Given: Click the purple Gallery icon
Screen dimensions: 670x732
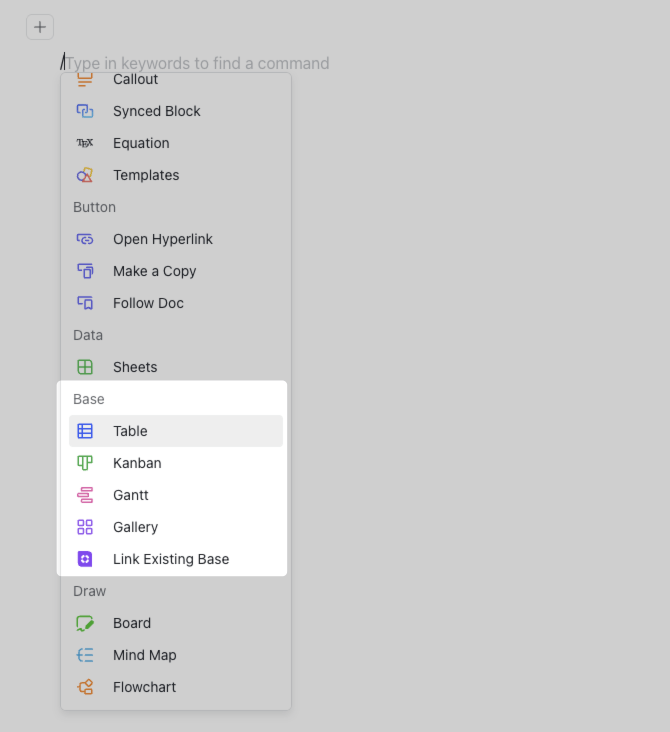Looking at the screenshot, I should point(85,527).
